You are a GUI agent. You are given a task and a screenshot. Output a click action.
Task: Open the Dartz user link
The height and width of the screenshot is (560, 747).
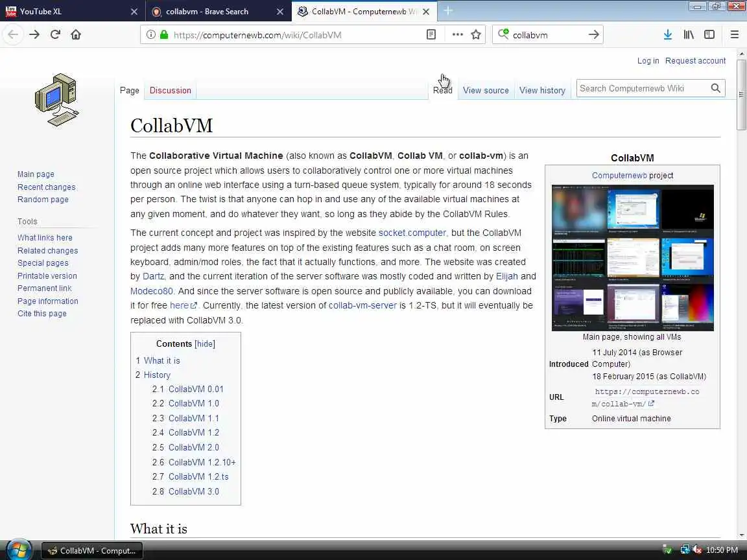(154, 276)
